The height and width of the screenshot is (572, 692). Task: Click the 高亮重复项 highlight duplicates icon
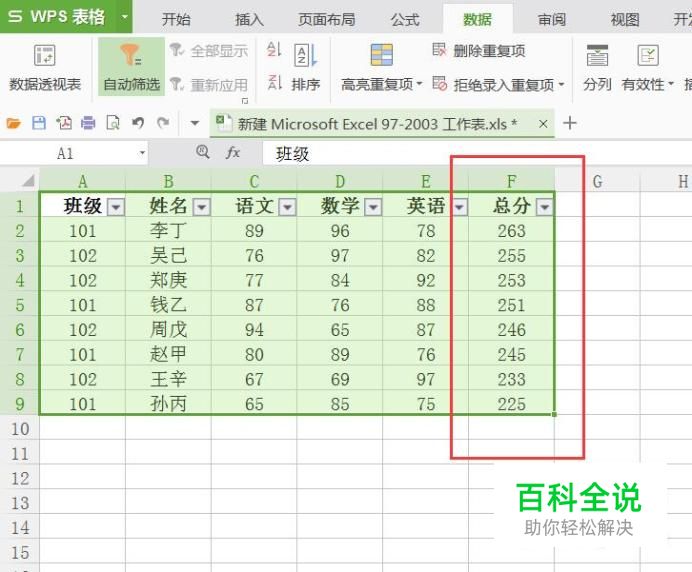point(382,55)
